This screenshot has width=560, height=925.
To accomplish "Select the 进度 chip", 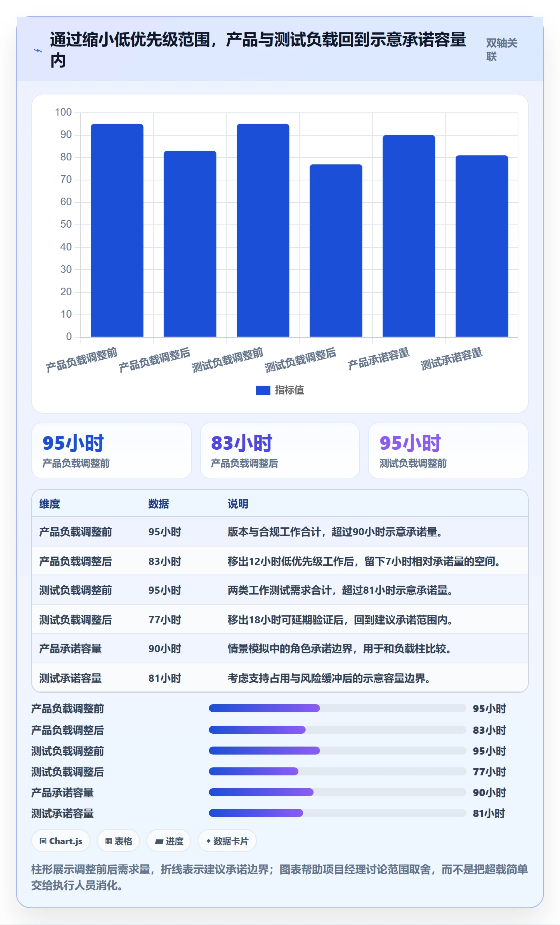I will point(169,841).
